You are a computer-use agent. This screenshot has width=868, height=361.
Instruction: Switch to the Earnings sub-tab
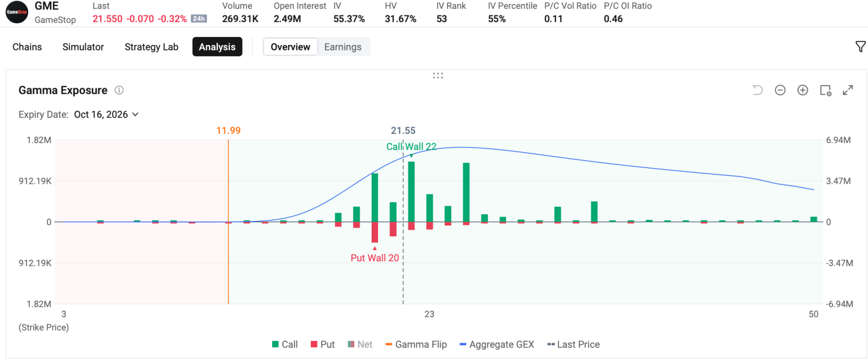(343, 47)
